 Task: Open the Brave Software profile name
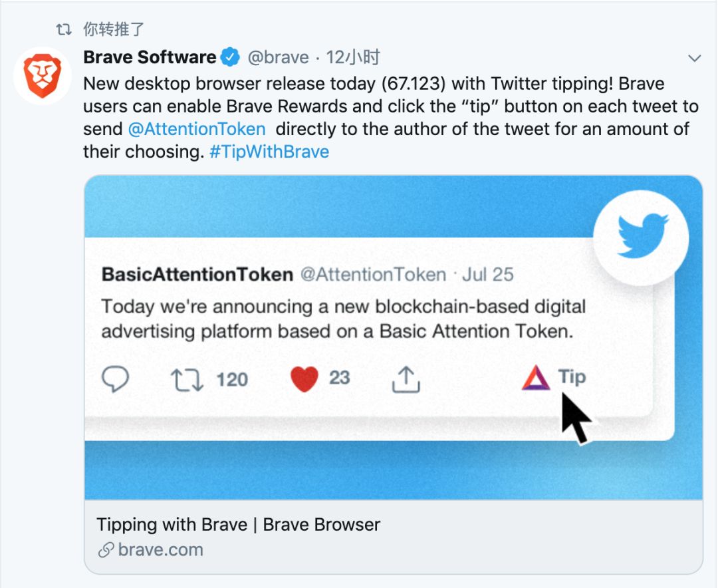[150, 57]
